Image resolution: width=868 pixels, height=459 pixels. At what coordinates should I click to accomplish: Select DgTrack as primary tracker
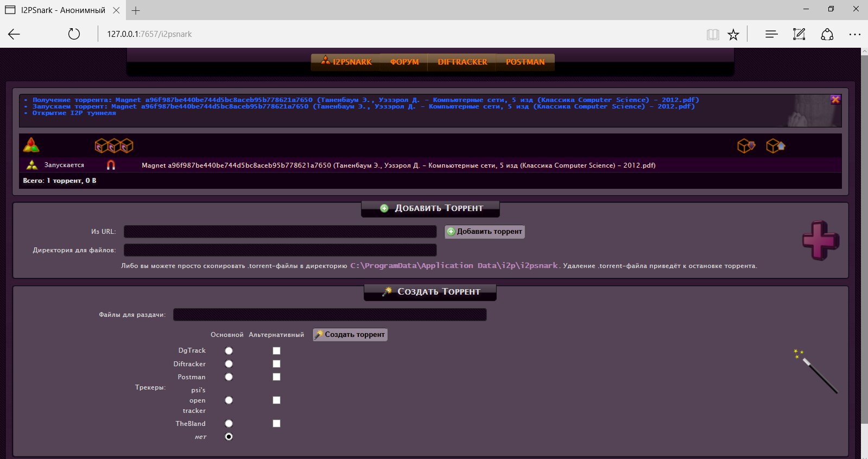229,351
